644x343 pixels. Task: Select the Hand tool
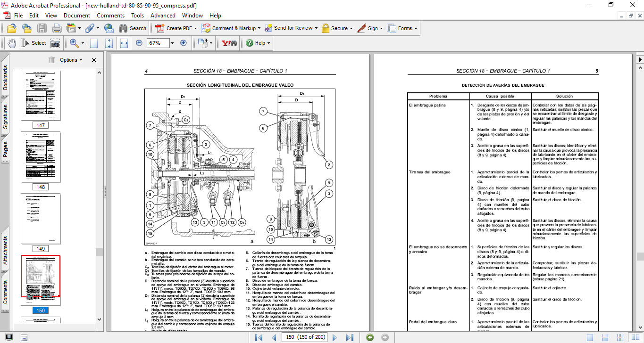pyautogui.click(x=11, y=43)
